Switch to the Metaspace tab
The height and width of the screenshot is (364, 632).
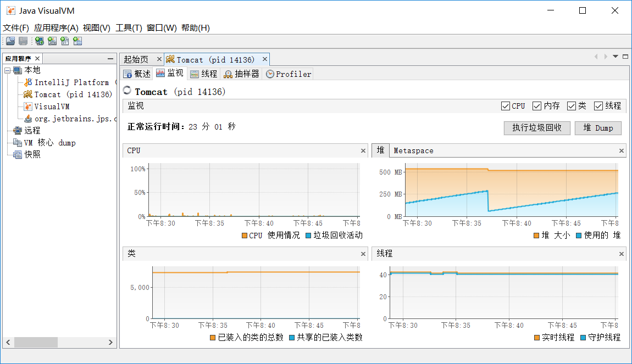[x=413, y=150]
